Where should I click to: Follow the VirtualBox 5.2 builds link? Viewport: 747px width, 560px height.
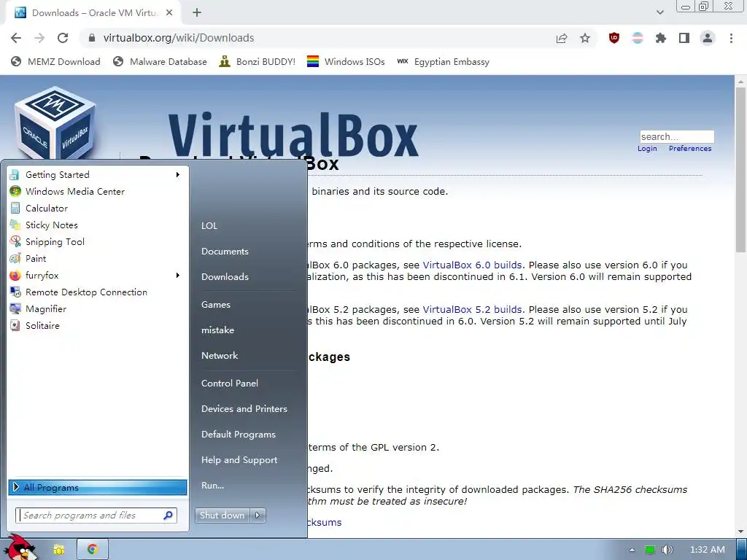coord(472,309)
